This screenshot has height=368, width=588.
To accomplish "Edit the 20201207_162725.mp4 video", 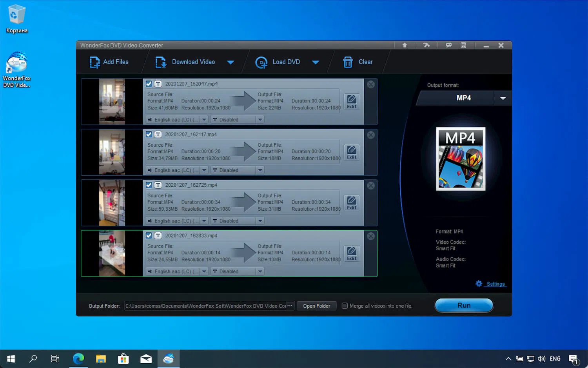I will pyautogui.click(x=352, y=203).
